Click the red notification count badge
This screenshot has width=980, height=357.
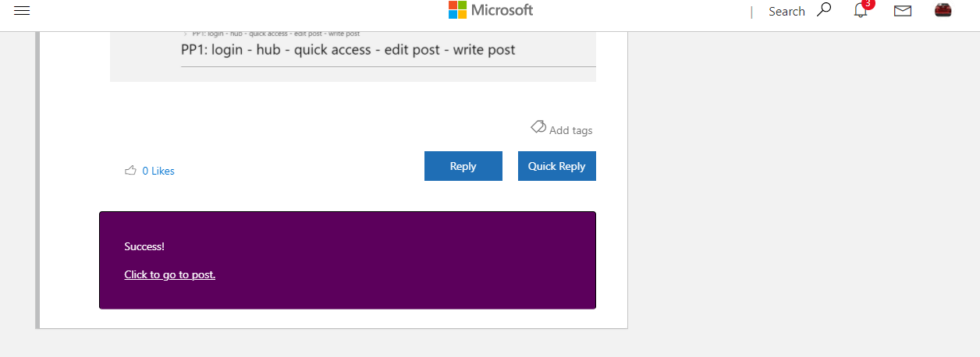point(869,4)
